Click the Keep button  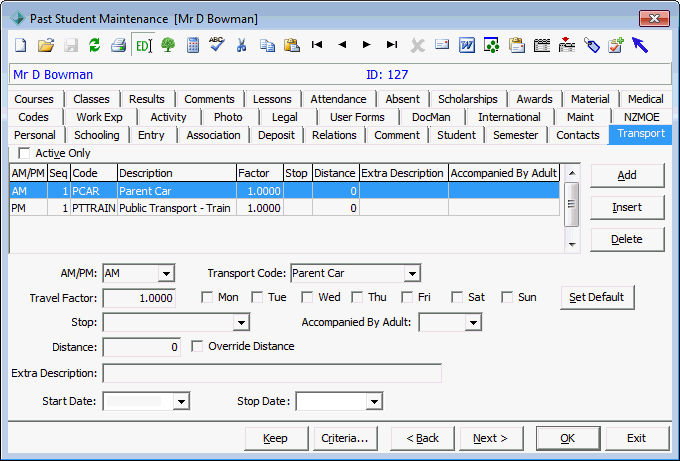tap(275, 438)
